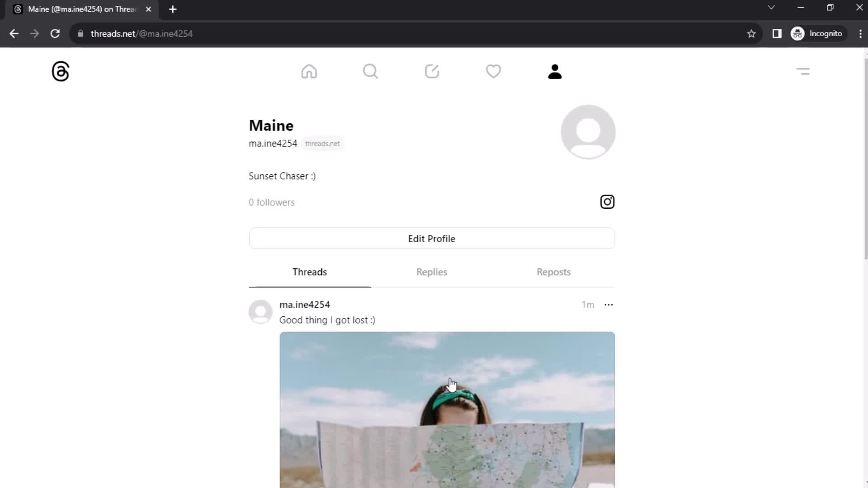Select the Threads tab on profile
This screenshot has width=868, height=488.
pos(309,272)
